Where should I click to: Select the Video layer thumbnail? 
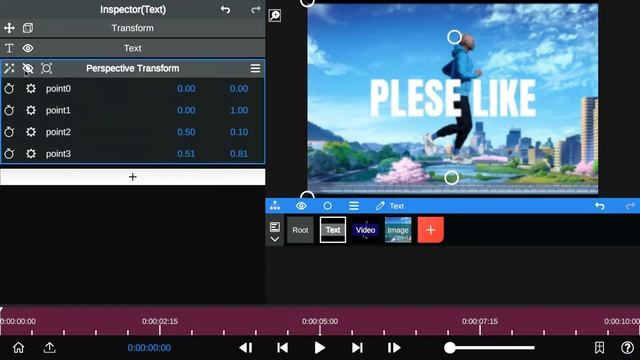coord(365,230)
